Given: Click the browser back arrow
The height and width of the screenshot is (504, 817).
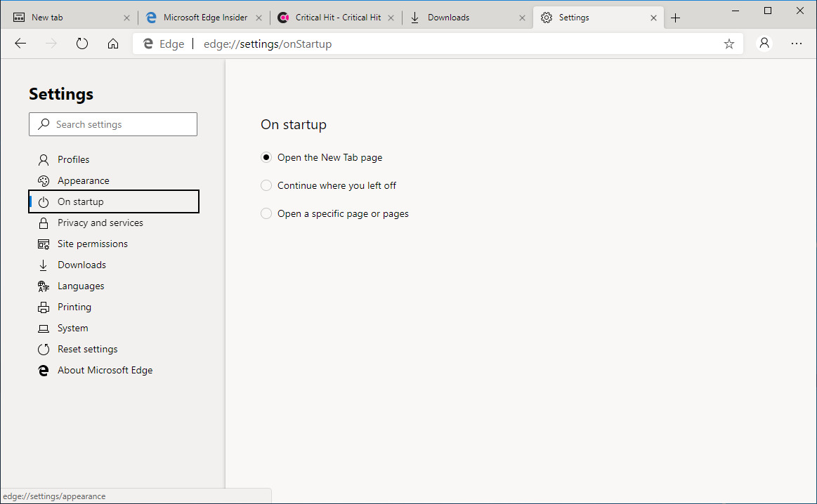Looking at the screenshot, I should [x=20, y=44].
